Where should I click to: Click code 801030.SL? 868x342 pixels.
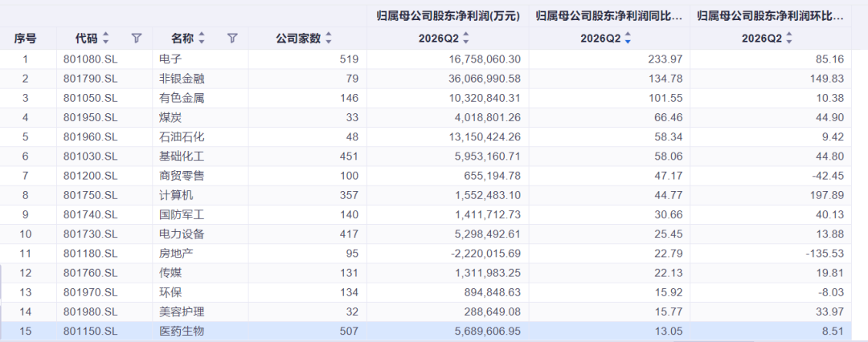(90, 156)
